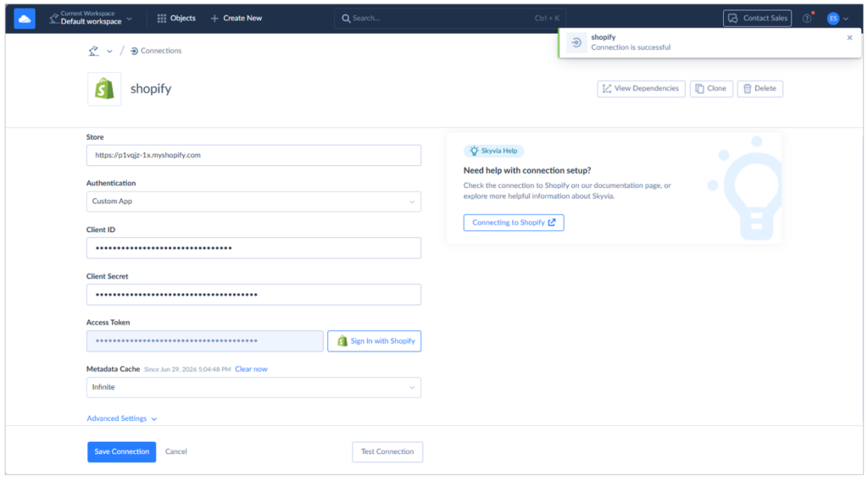Image resolution: width=868 pixels, height=481 pixels.
Task: Open View Dependencies
Action: (641, 88)
